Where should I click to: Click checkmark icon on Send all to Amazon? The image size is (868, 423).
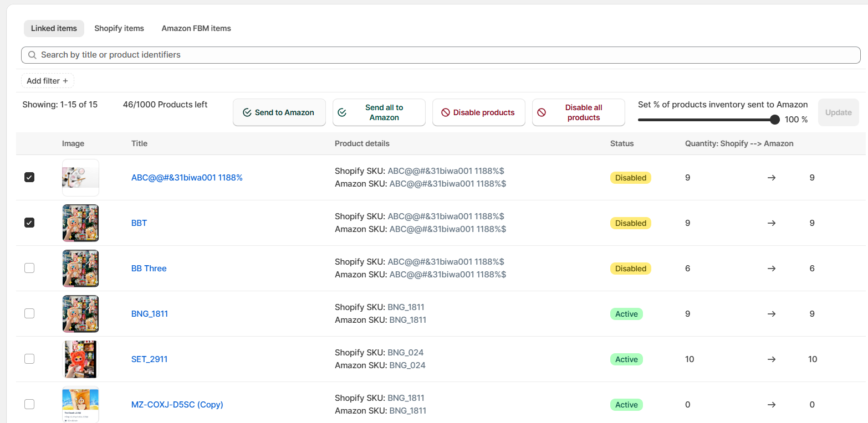342,112
